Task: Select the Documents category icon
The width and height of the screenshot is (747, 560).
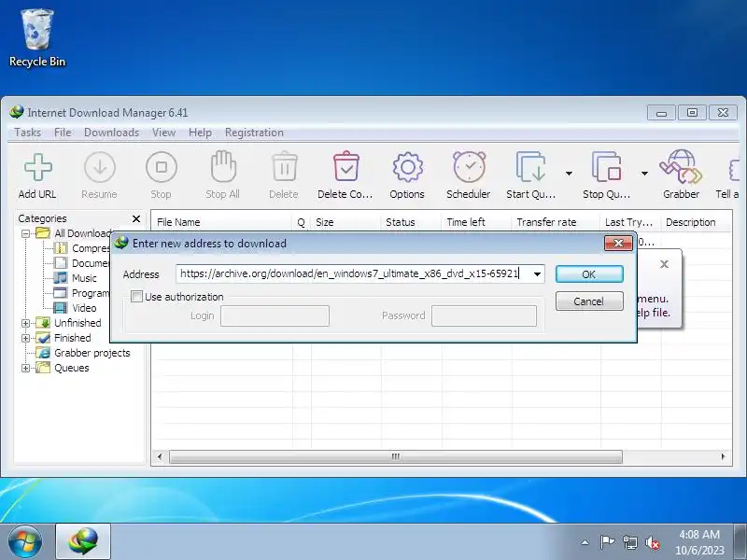Action: click(61, 262)
